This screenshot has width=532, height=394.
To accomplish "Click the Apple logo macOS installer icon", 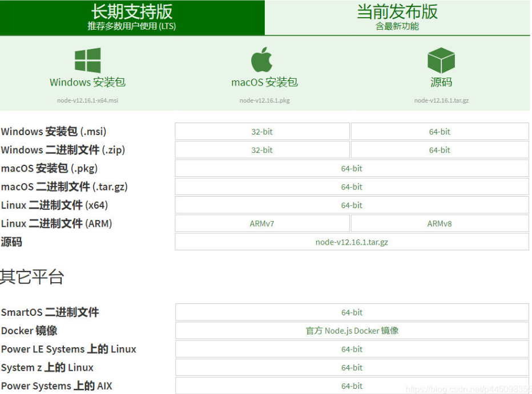I will click(262, 60).
